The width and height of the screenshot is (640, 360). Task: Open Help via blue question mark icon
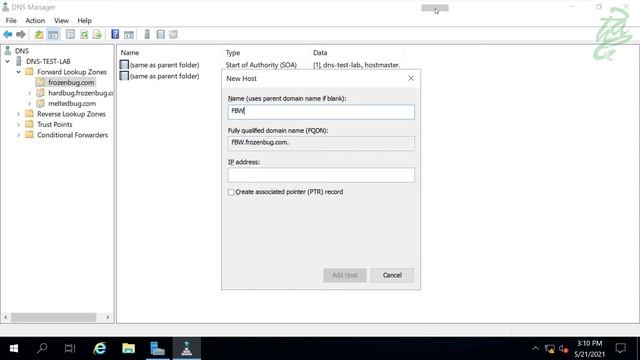click(x=115, y=35)
